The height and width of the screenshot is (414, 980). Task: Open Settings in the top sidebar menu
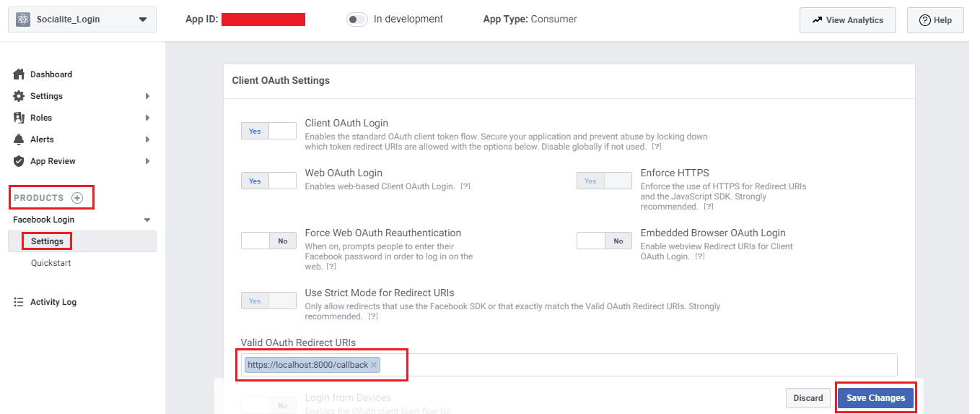(46, 96)
